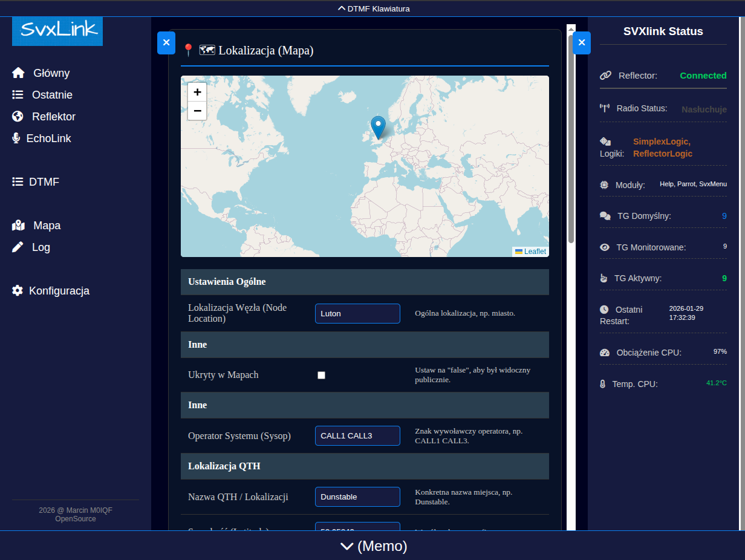Click the gear icon for Konfiguracja
Image resolution: width=745 pixels, height=560 pixels.
tap(18, 291)
